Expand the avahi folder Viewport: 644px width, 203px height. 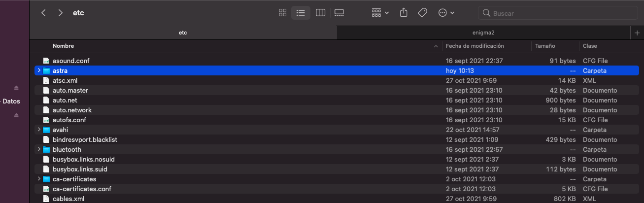point(39,130)
